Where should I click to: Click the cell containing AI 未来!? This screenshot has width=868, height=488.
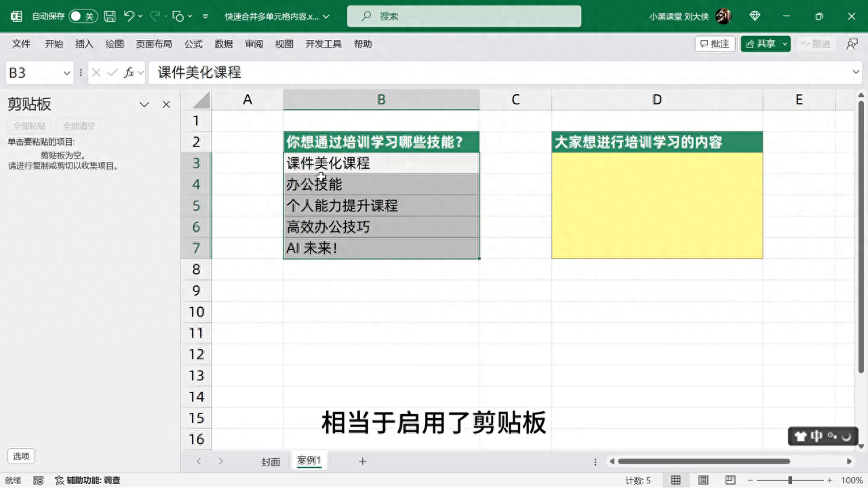(381, 248)
